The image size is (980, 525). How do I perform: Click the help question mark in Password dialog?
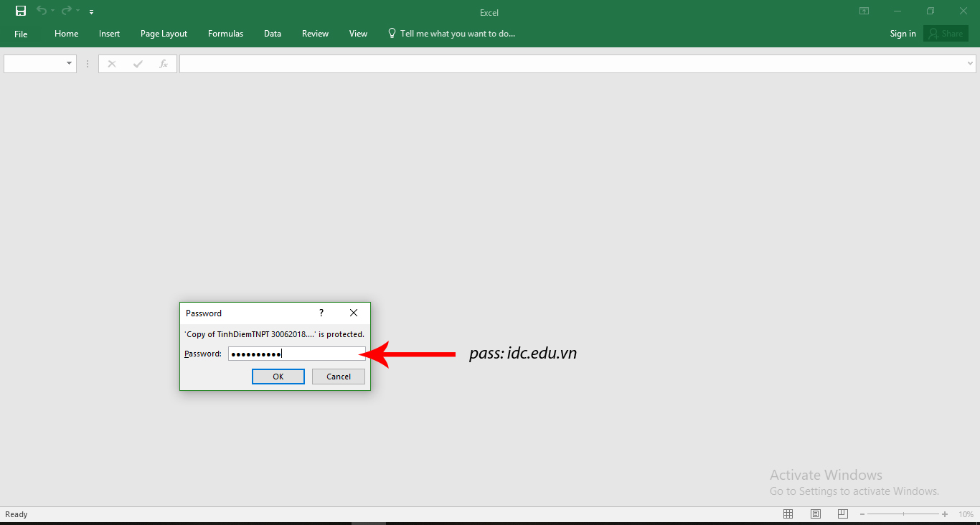coord(321,313)
